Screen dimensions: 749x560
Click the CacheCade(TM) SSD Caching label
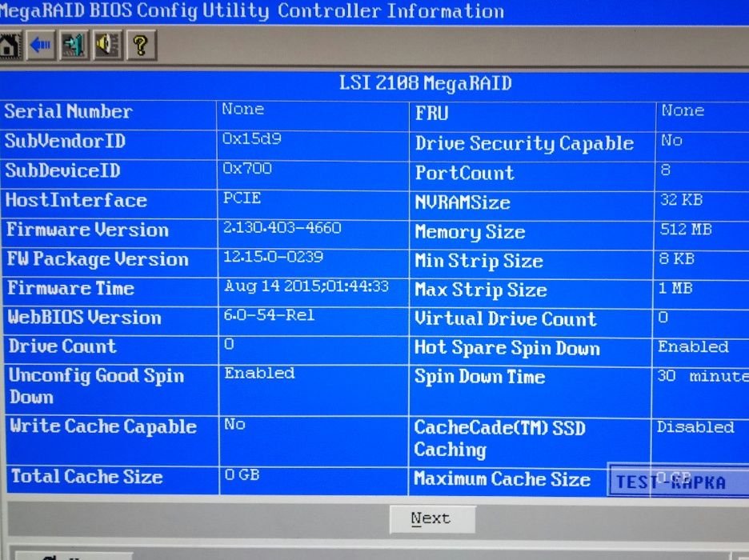coord(499,439)
